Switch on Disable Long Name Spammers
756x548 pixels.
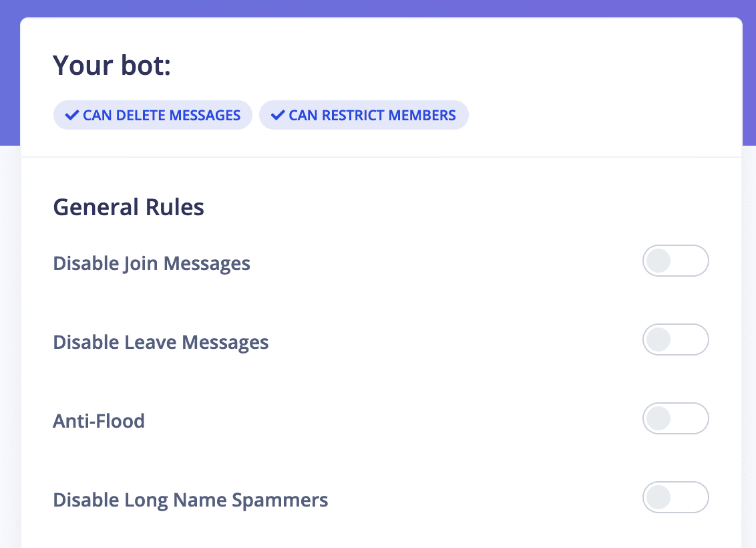tap(675, 497)
